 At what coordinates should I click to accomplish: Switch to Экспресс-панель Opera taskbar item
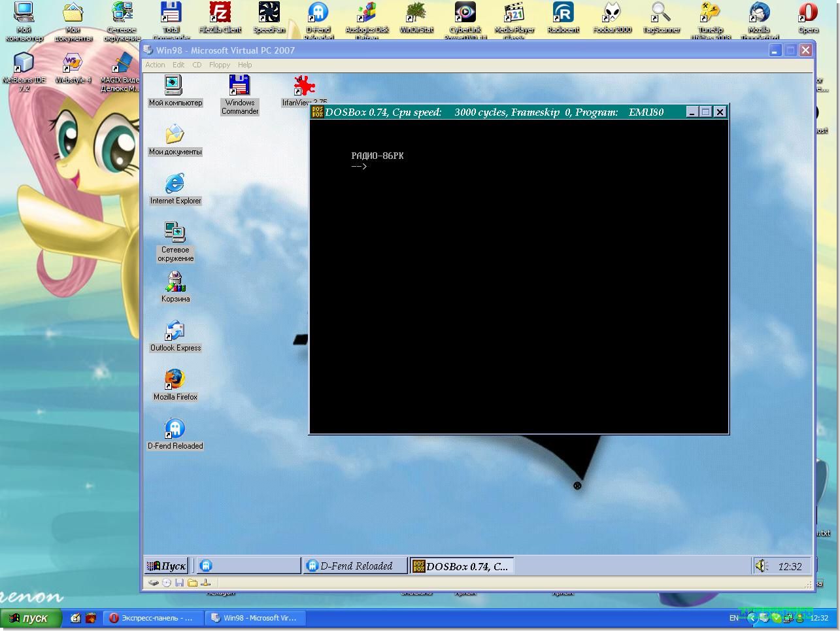(152, 618)
